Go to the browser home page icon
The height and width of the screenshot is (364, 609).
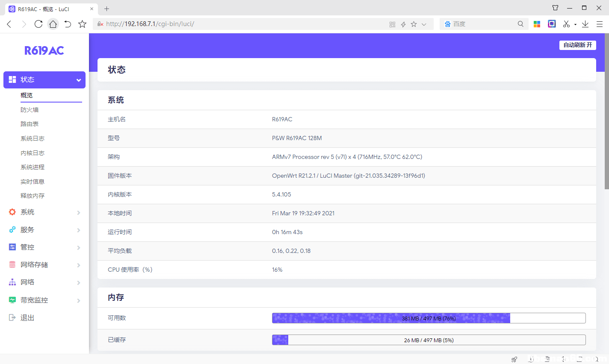click(53, 24)
